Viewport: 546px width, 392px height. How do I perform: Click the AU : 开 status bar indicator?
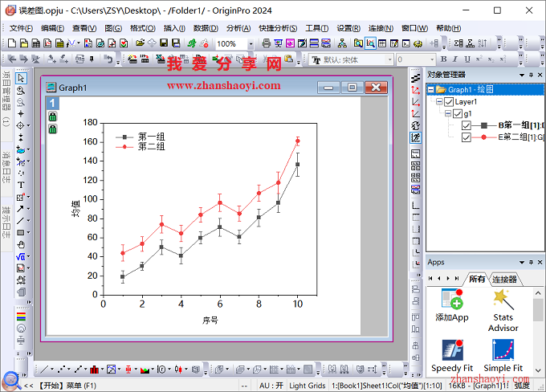point(271,386)
